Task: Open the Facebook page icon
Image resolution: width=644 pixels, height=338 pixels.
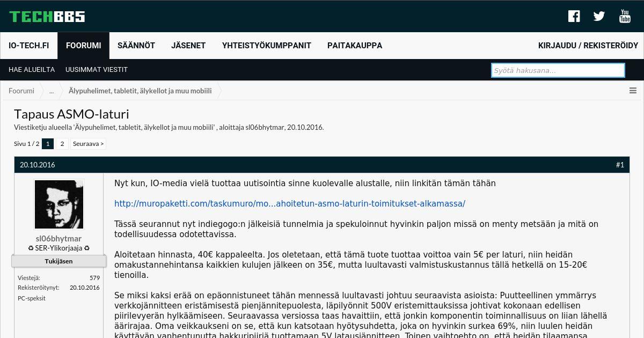Action: click(x=574, y=16)
